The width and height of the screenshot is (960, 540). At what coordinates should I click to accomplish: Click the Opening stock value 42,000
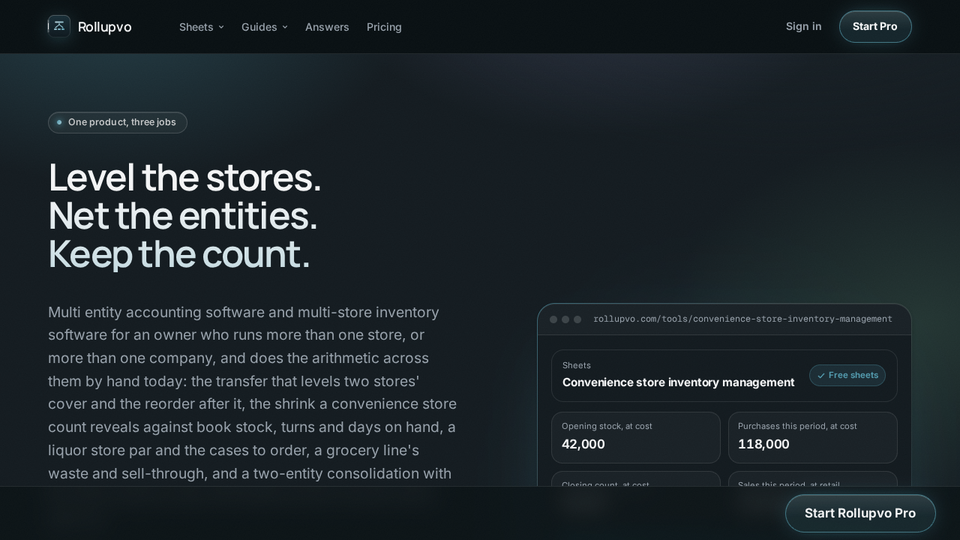point(583,444)
